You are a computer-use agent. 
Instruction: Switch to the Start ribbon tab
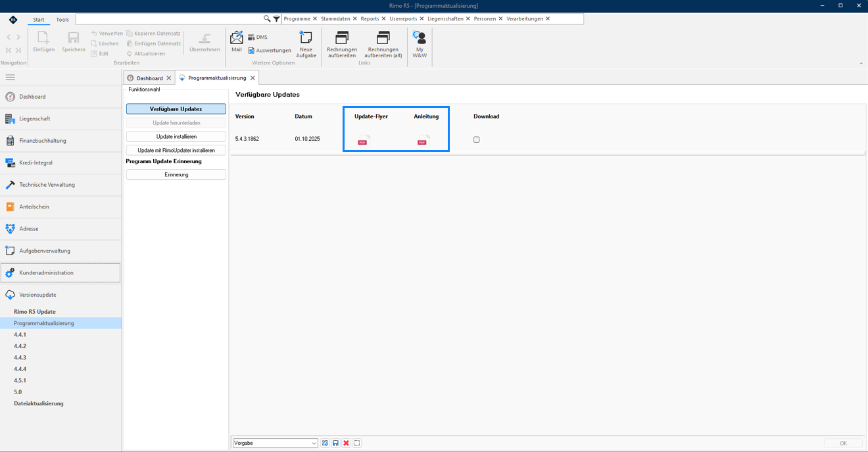pyautogui.click(x=39, y=20)
